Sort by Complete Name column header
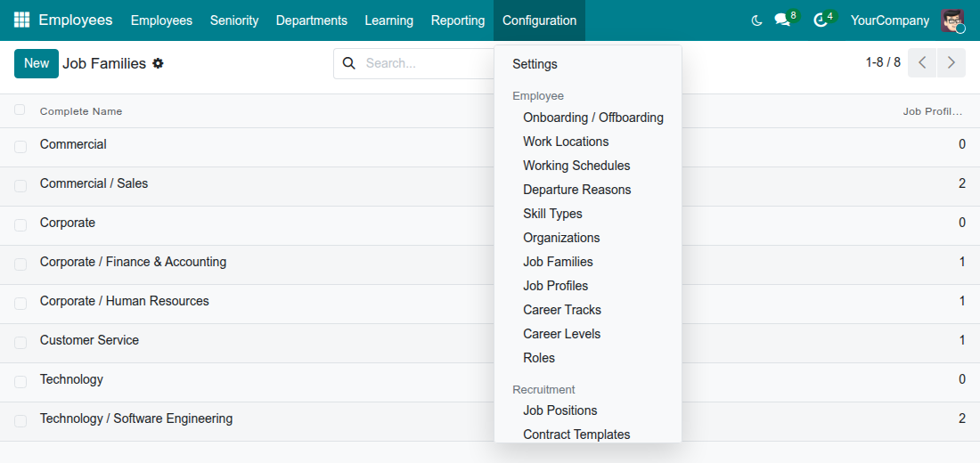The width and height of the screenshot is (980, 463). [81, 111]
